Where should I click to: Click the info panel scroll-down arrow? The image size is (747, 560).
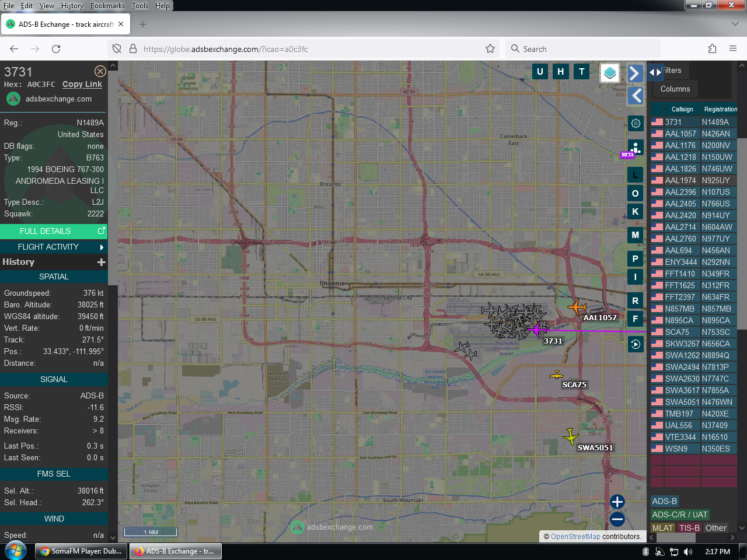[x=113, y=537]
